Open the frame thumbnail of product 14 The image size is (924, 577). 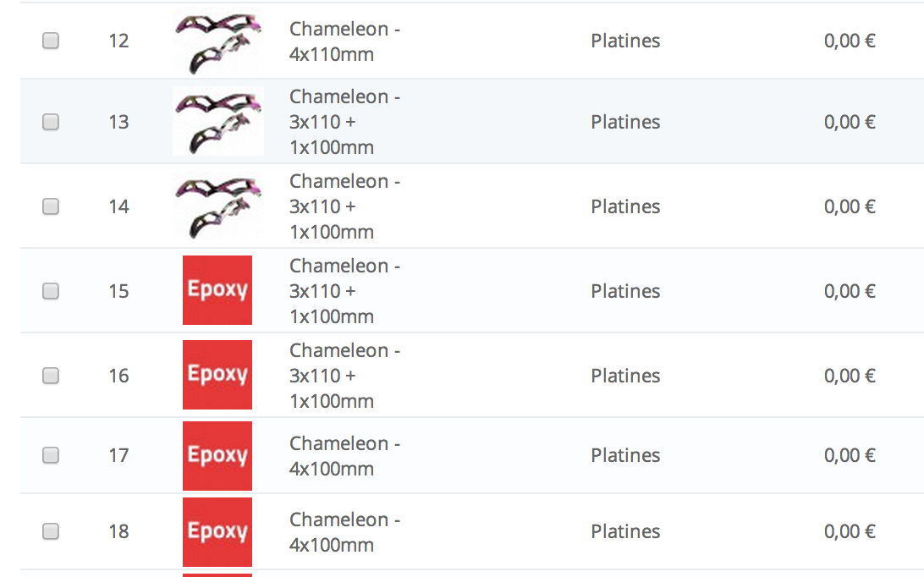(x=218, y=206)
